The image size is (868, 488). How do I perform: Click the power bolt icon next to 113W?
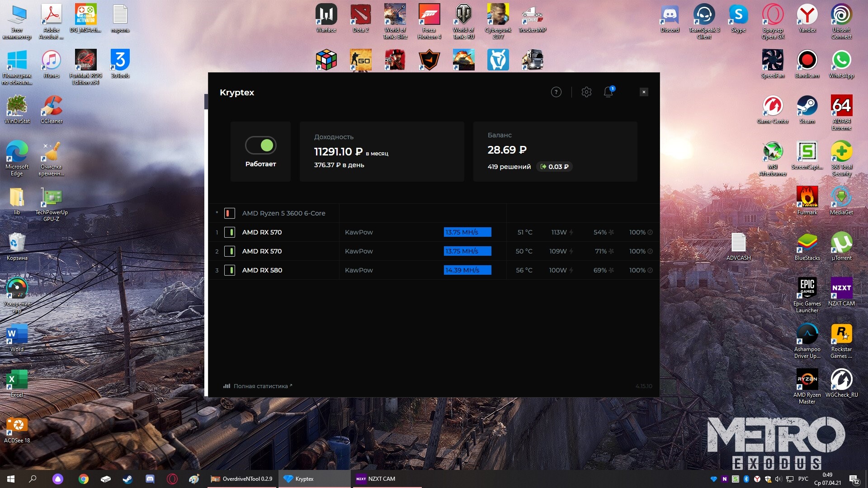pyautogui.click(x=571, y=232)
